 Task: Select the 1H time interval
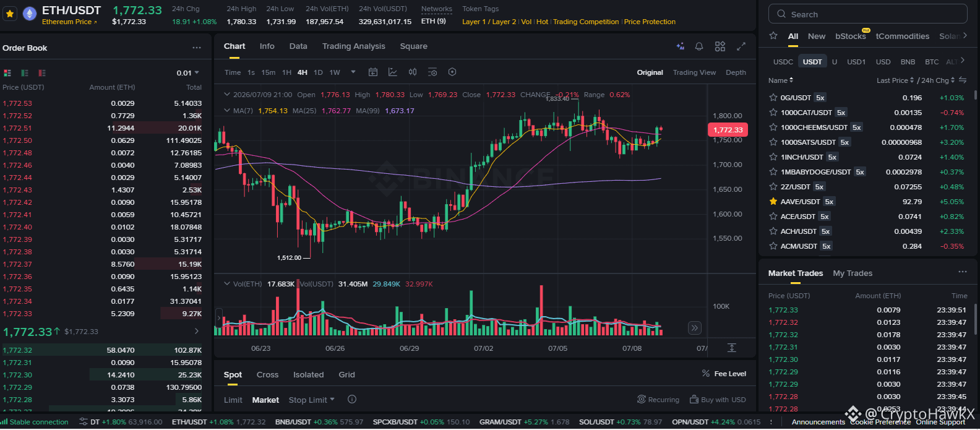[287, 72]
